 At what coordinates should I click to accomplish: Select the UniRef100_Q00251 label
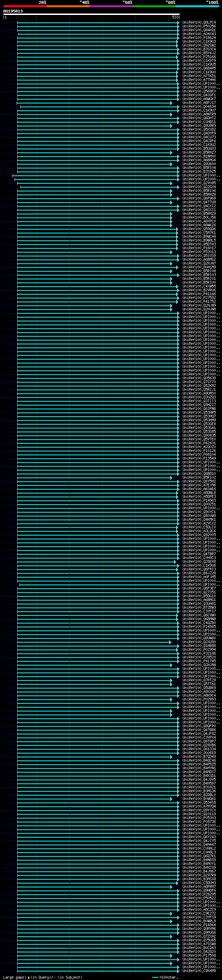(199, 504)
